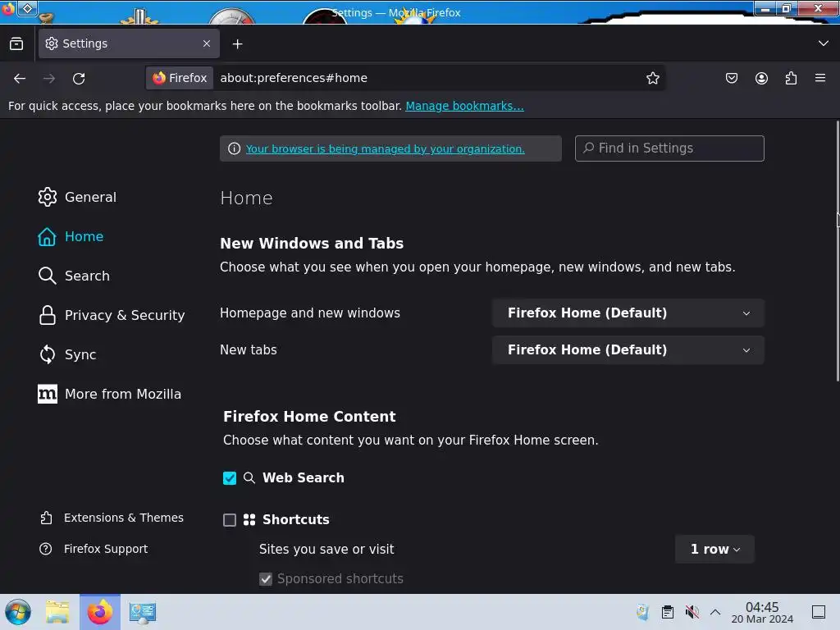Reload the current page
840x630 pixels.
coord(79,79)
